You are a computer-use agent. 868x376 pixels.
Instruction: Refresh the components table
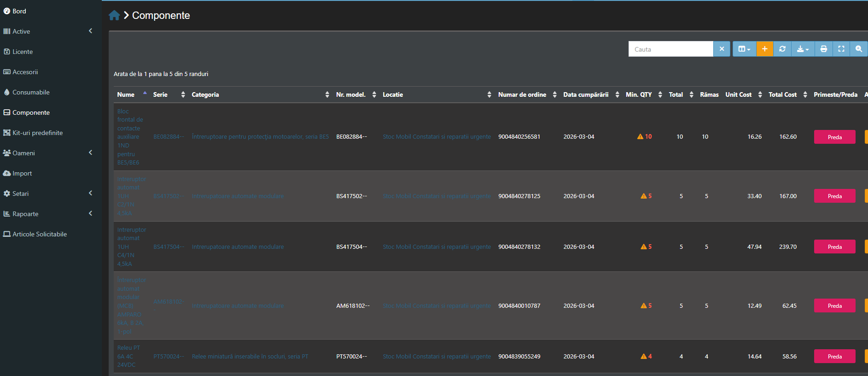[782, 49]
